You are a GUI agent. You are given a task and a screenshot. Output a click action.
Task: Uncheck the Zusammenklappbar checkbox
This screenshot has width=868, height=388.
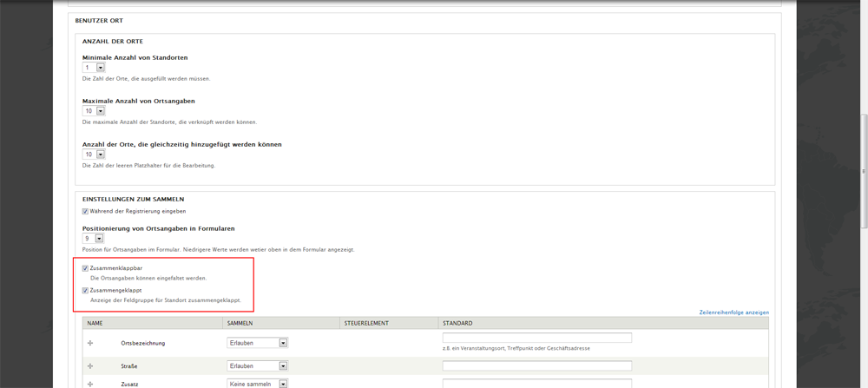coord(85,268)
